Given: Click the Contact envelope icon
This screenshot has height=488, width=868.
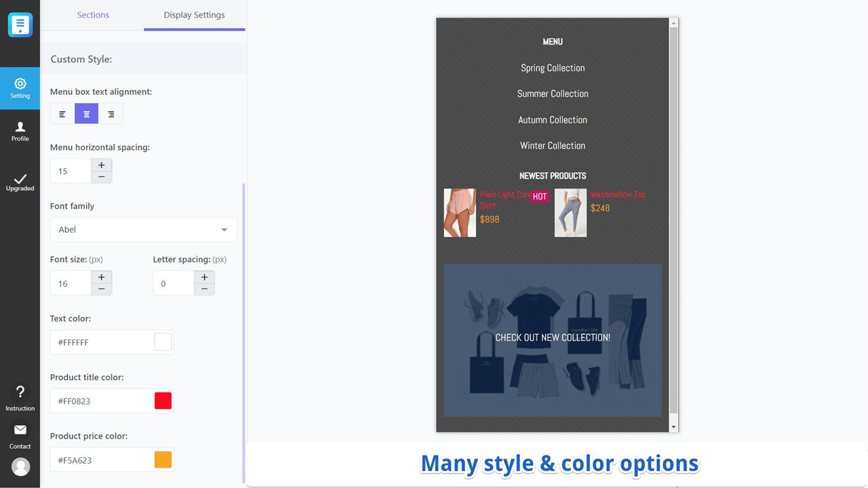Looking at the screenshot, I should tap(20, 432).
